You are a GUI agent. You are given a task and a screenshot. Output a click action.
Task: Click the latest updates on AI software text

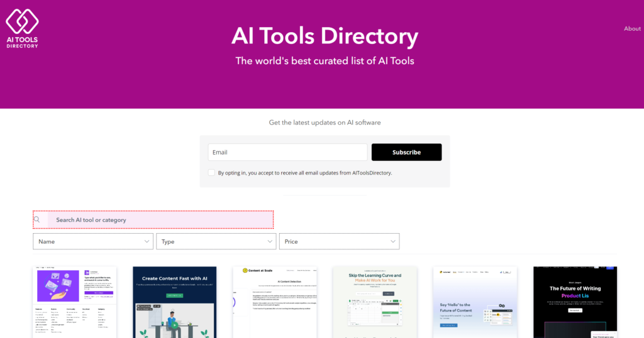pyautogui.click(x=325, y=123)
